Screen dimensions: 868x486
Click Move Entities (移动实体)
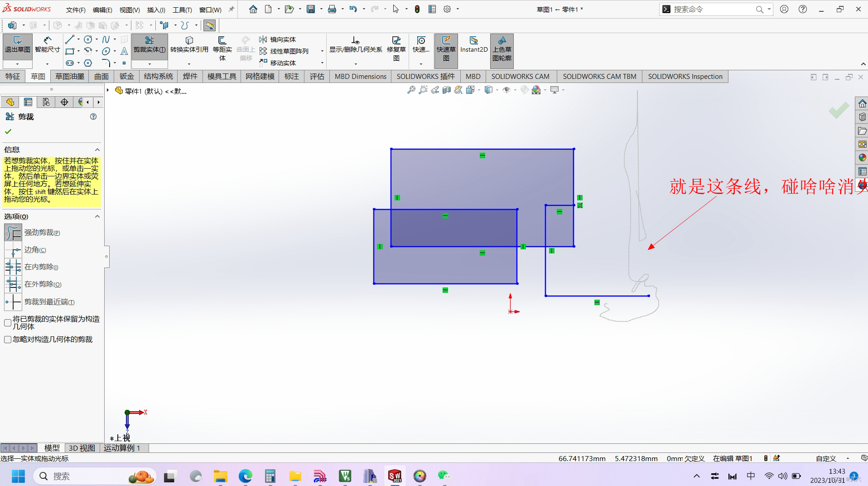coord(278,63)
